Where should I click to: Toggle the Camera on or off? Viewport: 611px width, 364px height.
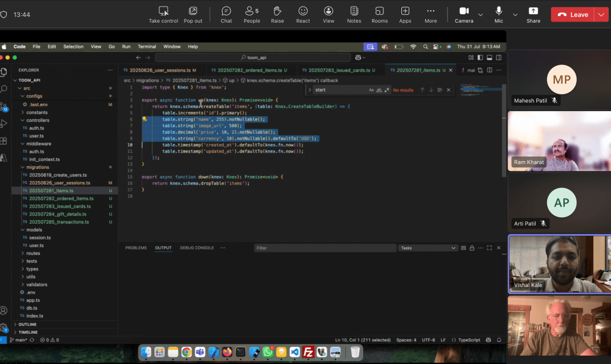[x=463, y=11]
